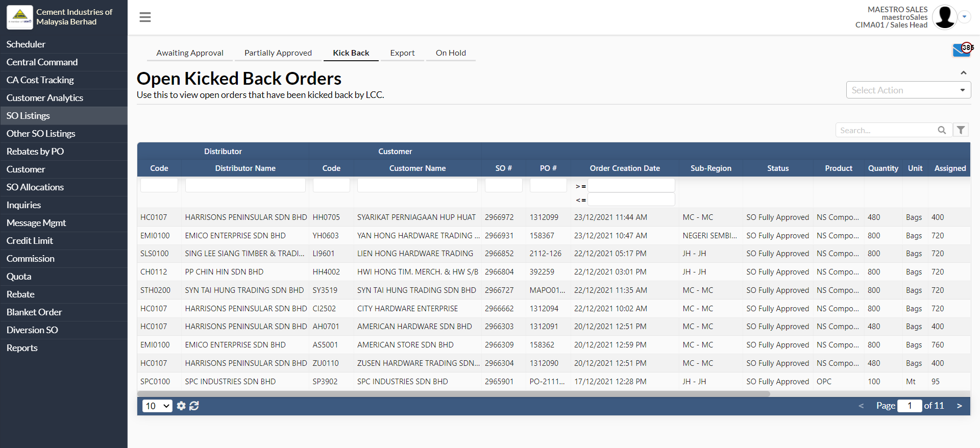Open the Rebate sidebar item

point(64,294)
